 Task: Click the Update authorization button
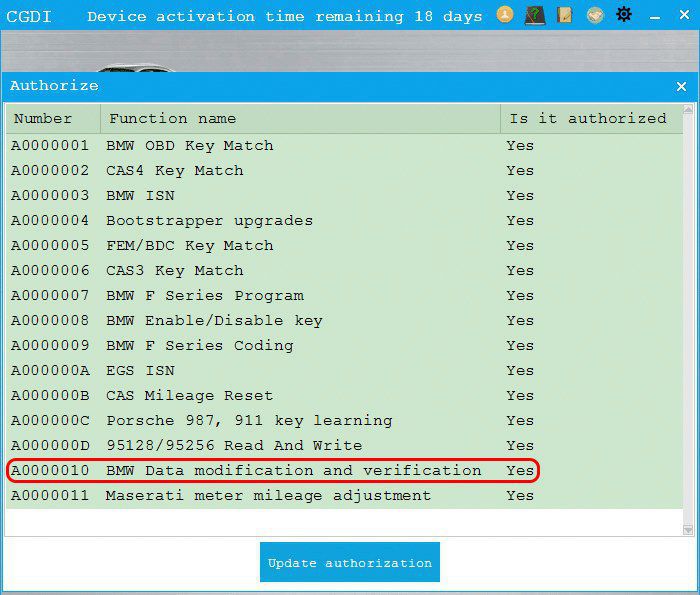point(350,562)
